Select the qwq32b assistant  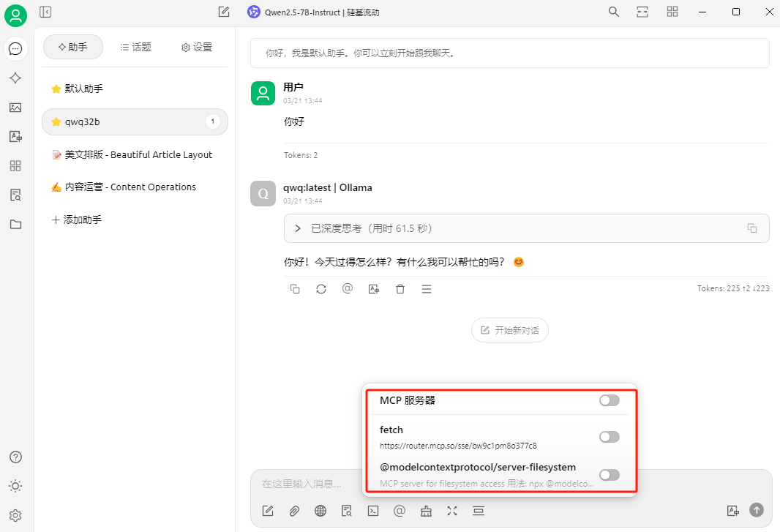(x=135, y=122)
